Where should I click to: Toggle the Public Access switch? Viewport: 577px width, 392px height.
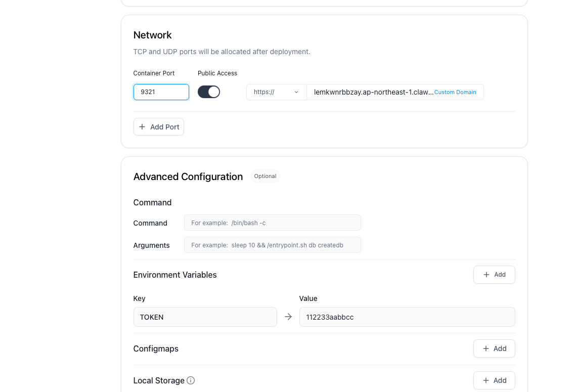click(209, 92)
